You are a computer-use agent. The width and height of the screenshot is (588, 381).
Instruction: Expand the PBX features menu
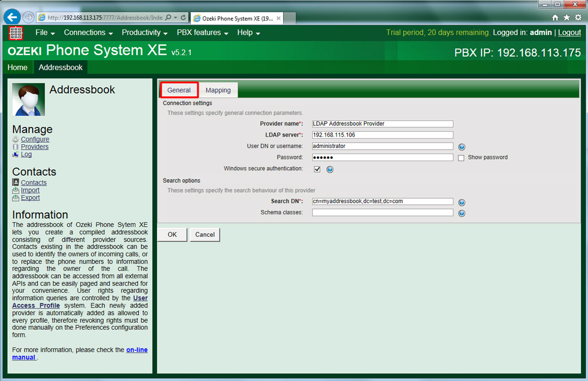[203, 33]
